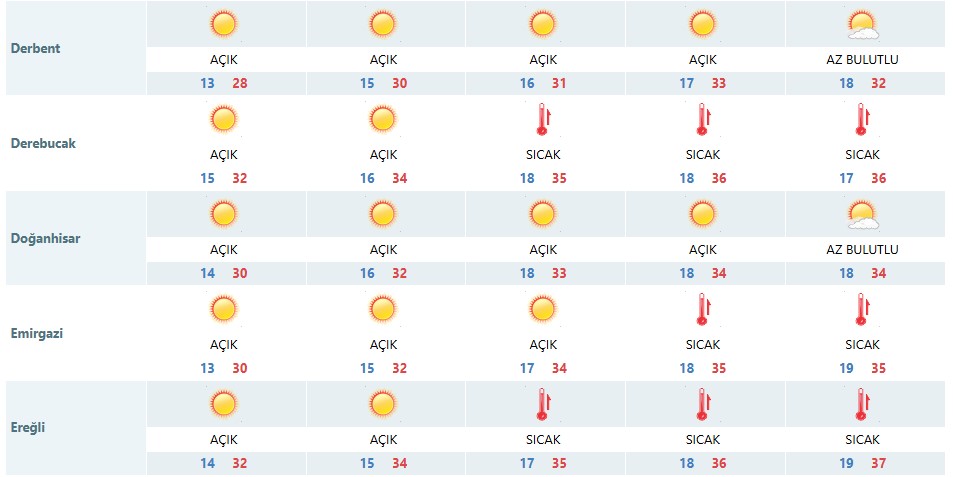
Task: Click Emirgazi's sun icon above 17 34
Action: [543, 309]
